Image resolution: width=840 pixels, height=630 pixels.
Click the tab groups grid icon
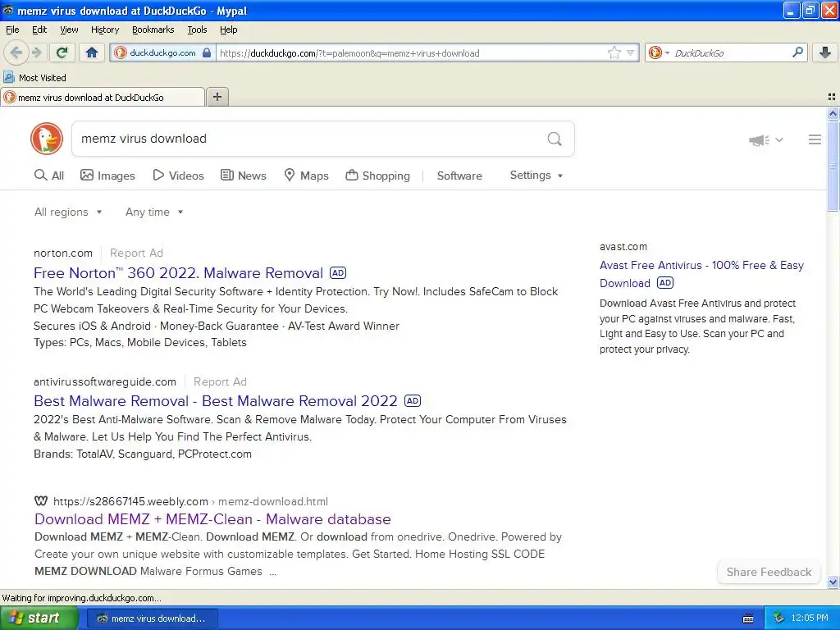pos(832,97)
